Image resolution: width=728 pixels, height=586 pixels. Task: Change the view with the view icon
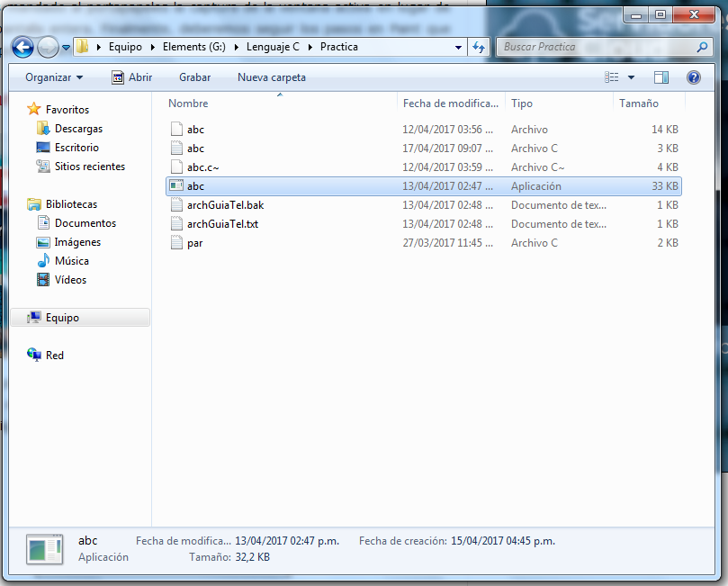(x=611, y=77)
